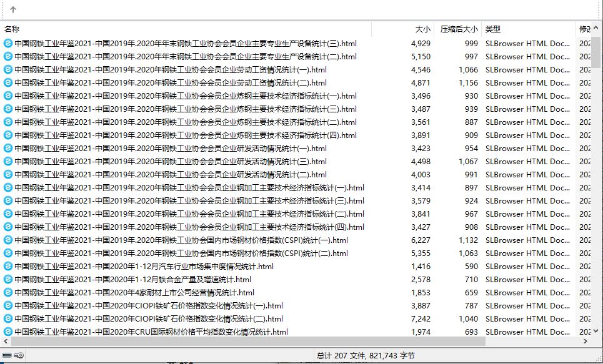
Task: Click the size value 4,546
Action: pyautogui.click(x=421, y=69)
